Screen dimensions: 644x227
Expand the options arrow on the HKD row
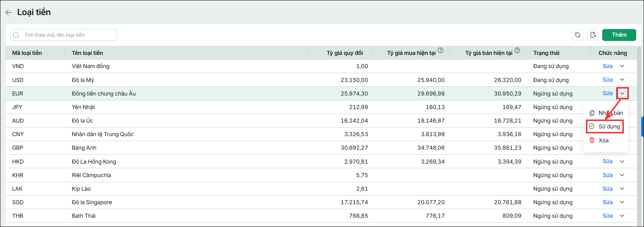pyautogui.click(x=622, y=162)
